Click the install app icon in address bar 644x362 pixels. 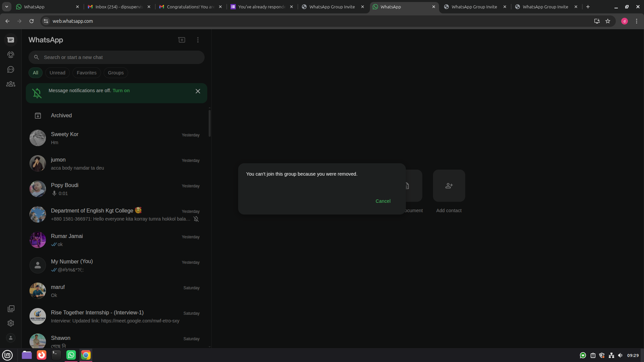pos(597,21)
